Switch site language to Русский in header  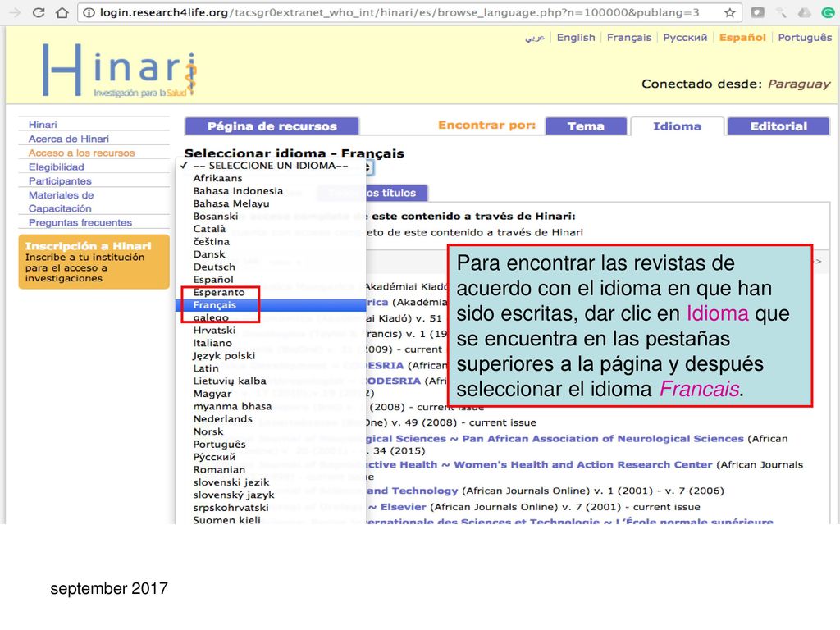[685, 38]
